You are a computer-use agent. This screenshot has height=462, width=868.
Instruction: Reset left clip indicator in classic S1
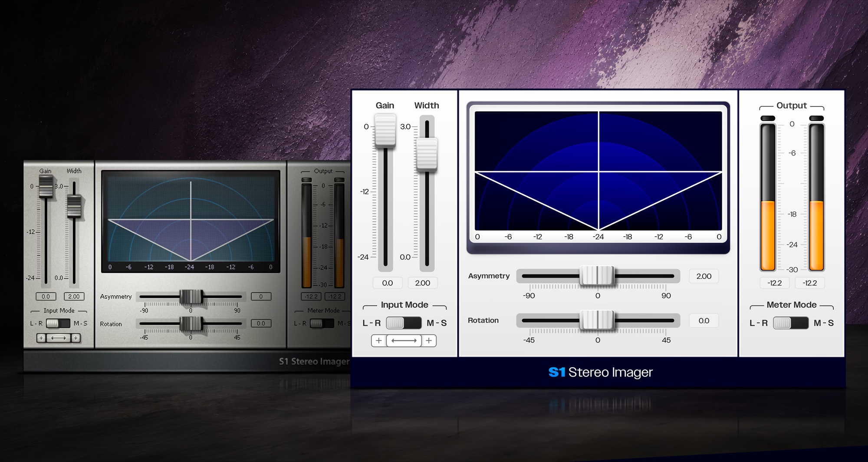pyautogui.click(x=307, y=180)
